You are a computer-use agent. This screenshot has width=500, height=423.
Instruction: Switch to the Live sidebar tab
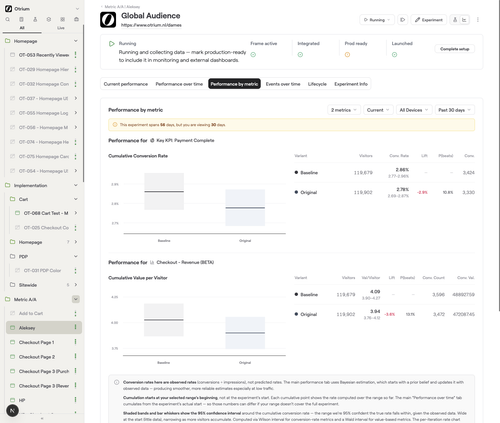[x=61, y=28]
